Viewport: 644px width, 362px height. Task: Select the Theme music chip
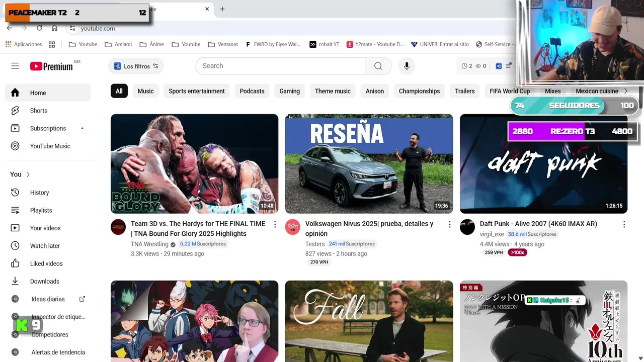pos(333,91)
